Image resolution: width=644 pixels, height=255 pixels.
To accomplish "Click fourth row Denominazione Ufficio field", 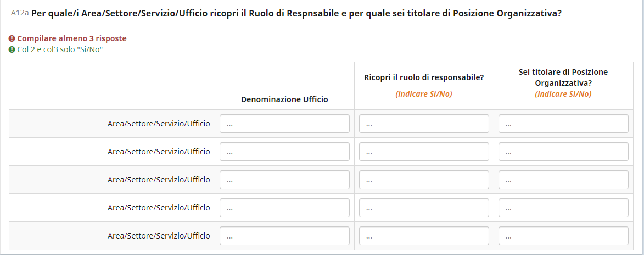I will (x=284, y=208).
